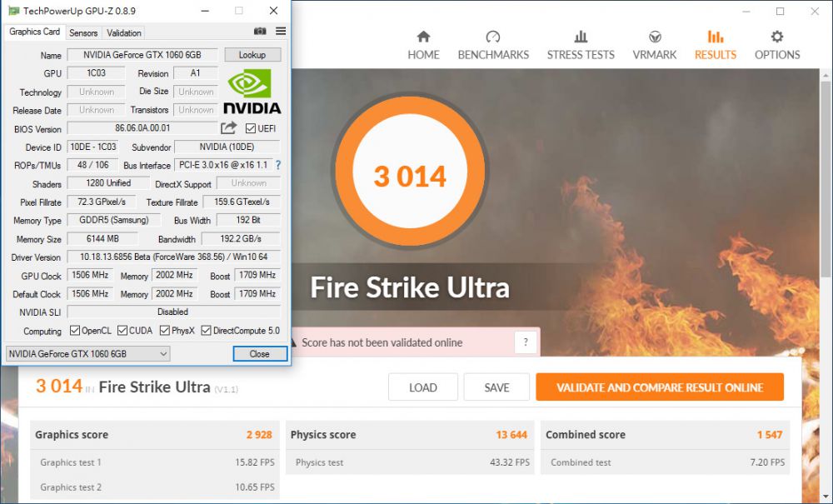Toggle the PhysX checkbox
This screenshot has height=504, width=833.
point(165,331)
